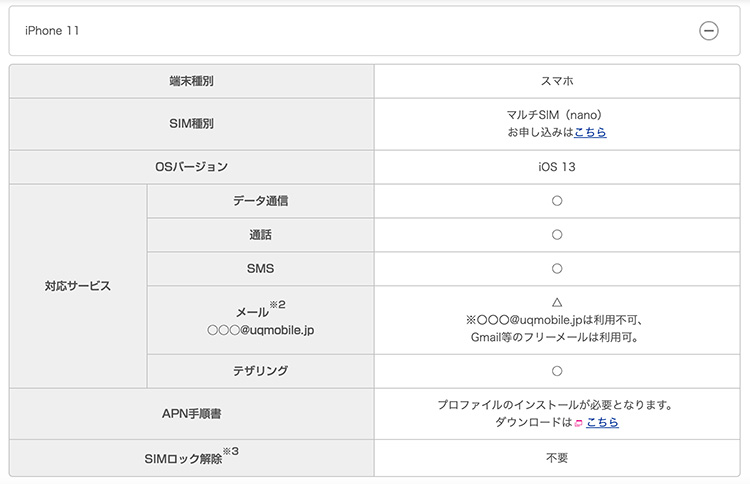Viewport: 750px width, 484px height.
Task: Select the SIM種別 header cell
Action: 191,124
